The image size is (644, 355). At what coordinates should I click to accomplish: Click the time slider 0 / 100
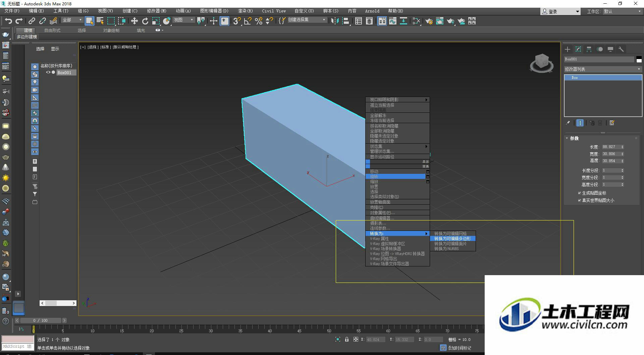[x=40, y=320]
